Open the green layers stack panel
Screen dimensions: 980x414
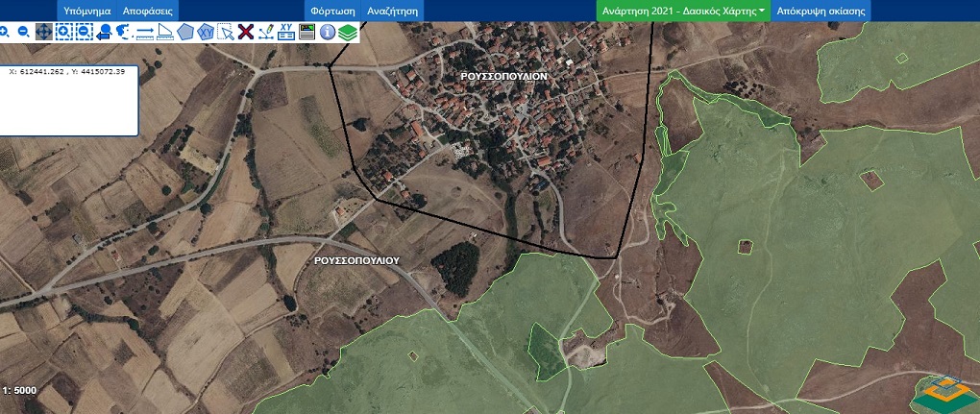(x=348, y=32)
